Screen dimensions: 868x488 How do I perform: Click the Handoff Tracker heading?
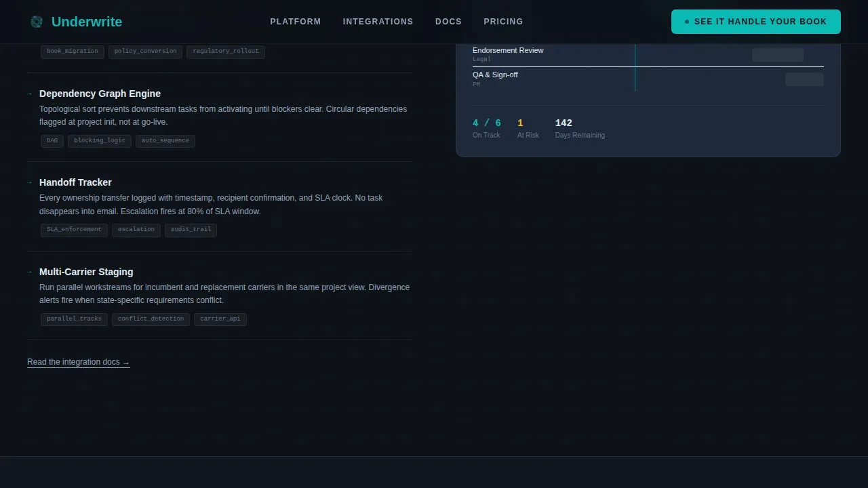click(75, 182)
